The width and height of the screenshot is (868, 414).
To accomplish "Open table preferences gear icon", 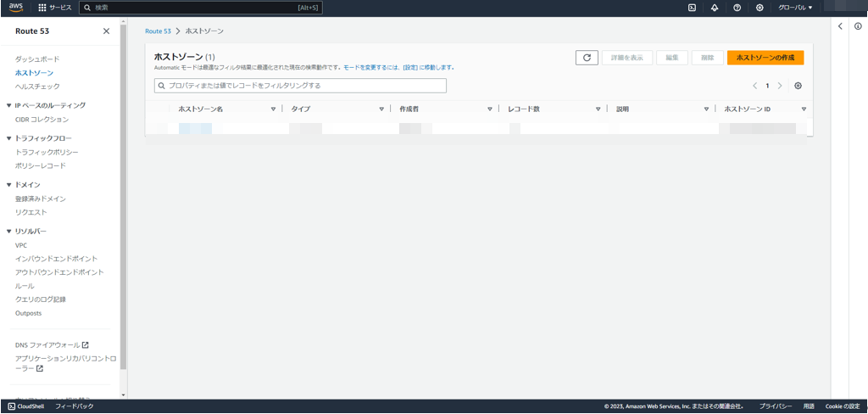I will tap(798, 86).
